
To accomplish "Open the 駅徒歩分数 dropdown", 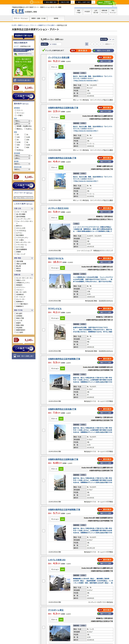I will point(22,169).
